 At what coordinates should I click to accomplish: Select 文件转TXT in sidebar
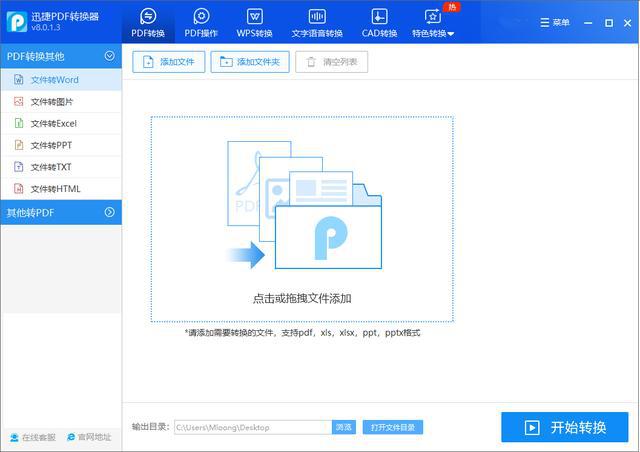[61, 167]
